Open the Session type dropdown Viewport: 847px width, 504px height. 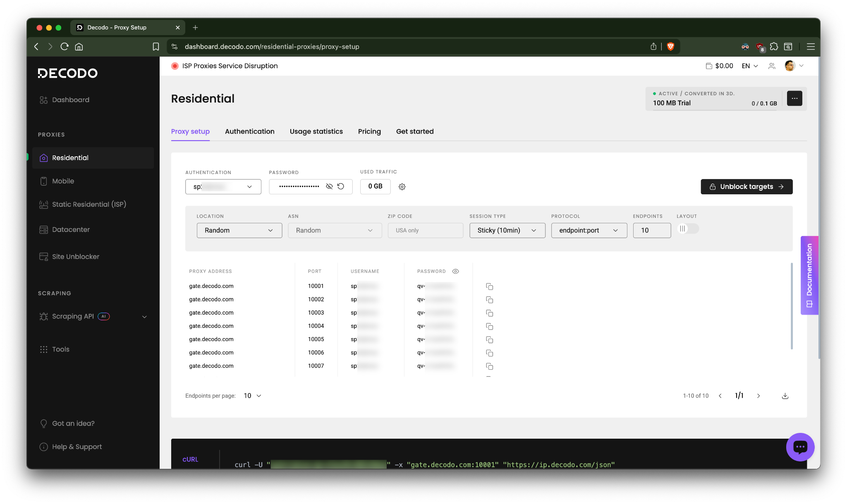pyautogui.click(x=507, y=230)
